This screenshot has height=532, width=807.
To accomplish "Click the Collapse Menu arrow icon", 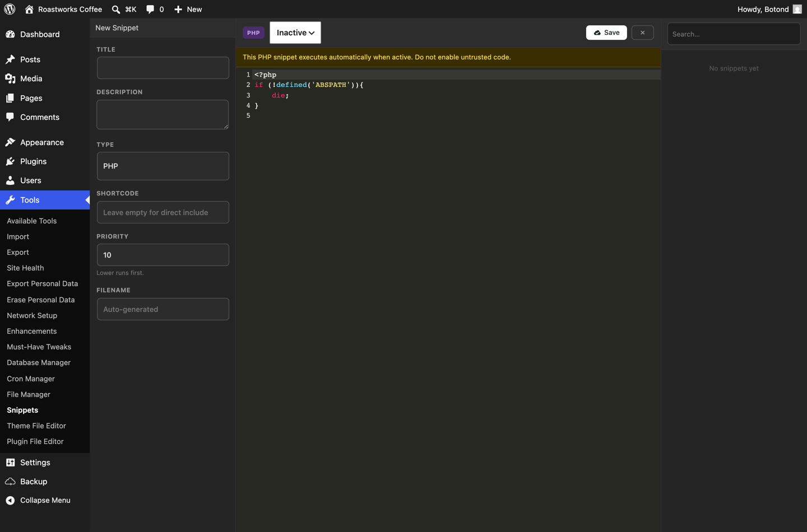I will [10, 500].
